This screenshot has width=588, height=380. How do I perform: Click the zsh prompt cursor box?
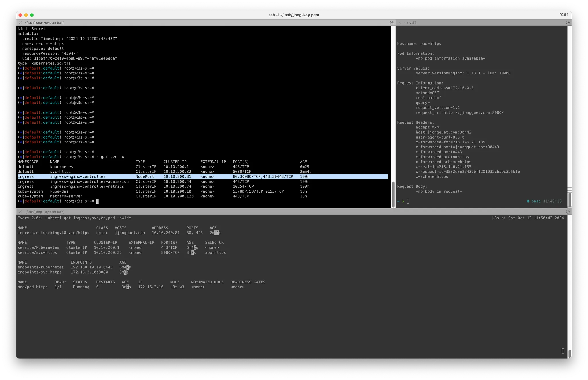(408, 201)
